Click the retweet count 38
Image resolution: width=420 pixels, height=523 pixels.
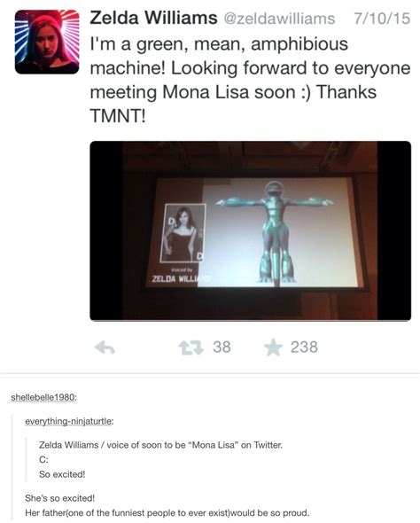pos(222,347)
